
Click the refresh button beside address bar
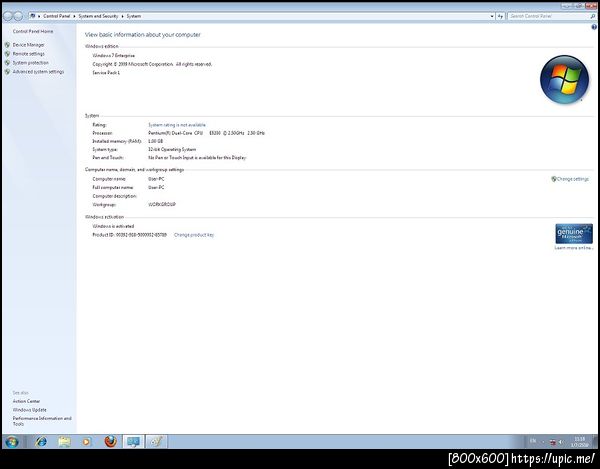tap(501, 16)
